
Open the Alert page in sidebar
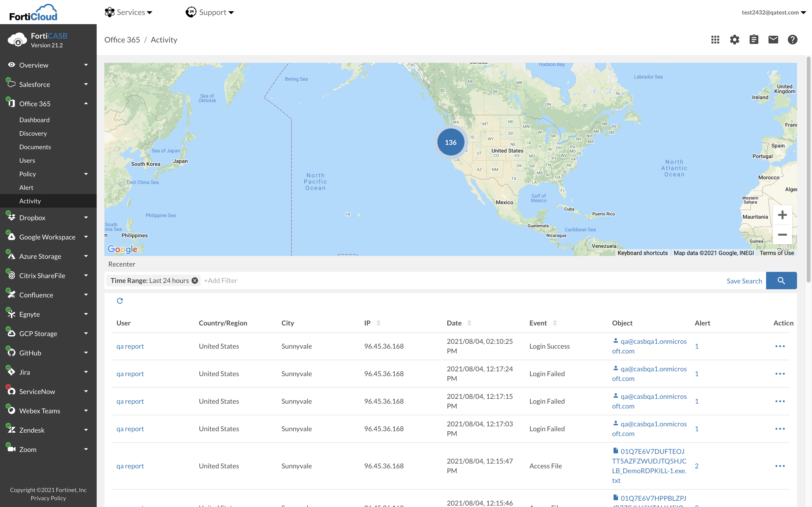26,187
